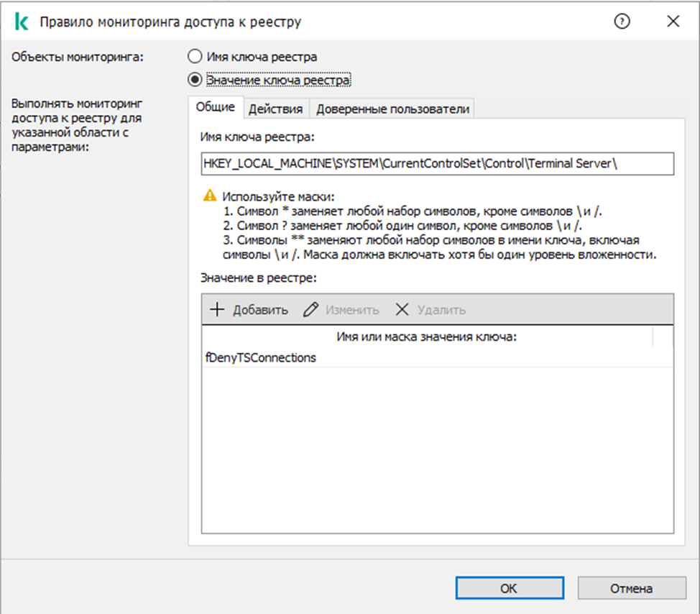Viewport: 700px width, 614px height.
Task: Click the Kaspersky logo in the title bar
Action: [x=22, y=22]
